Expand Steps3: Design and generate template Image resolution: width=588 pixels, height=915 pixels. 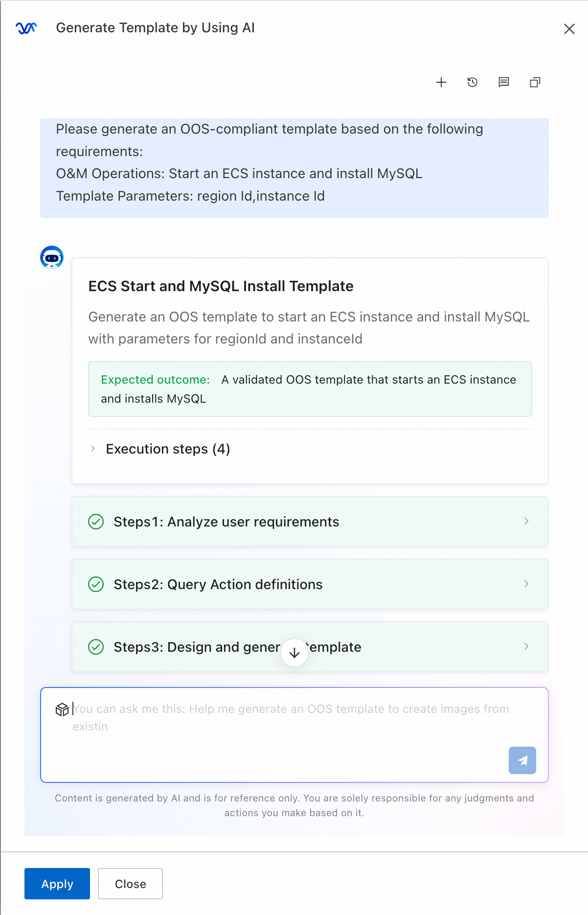310,647
